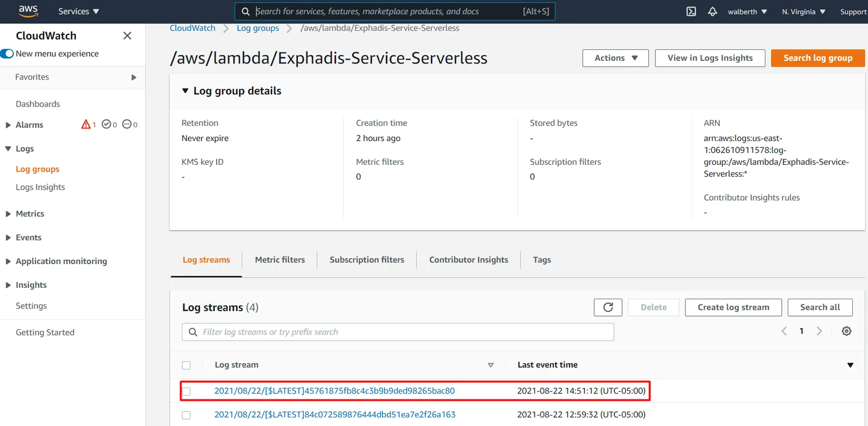868x426 pixels.
Task: Click the '2 hours ago' creation time
Action: tap(378, 138)
